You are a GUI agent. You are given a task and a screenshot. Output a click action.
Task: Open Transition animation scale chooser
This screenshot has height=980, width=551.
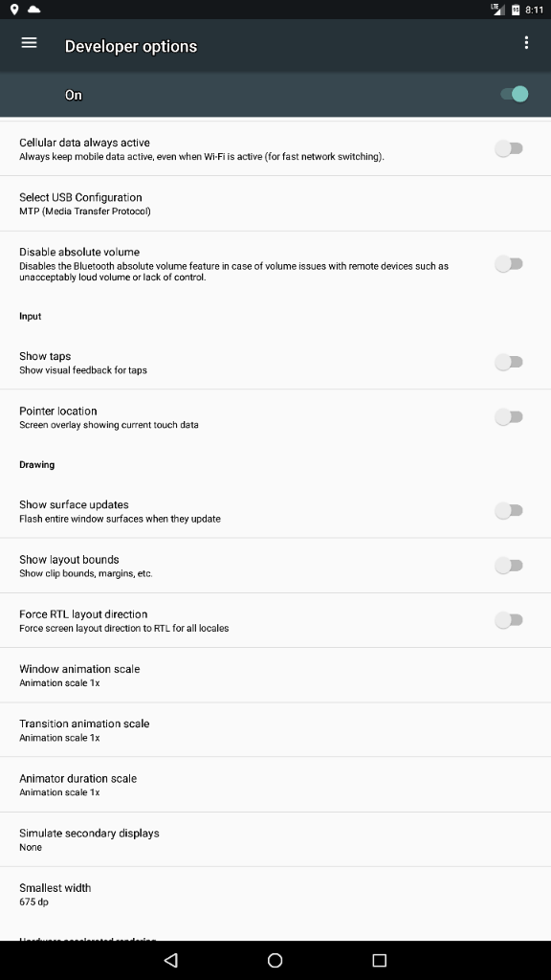point(275,730)
